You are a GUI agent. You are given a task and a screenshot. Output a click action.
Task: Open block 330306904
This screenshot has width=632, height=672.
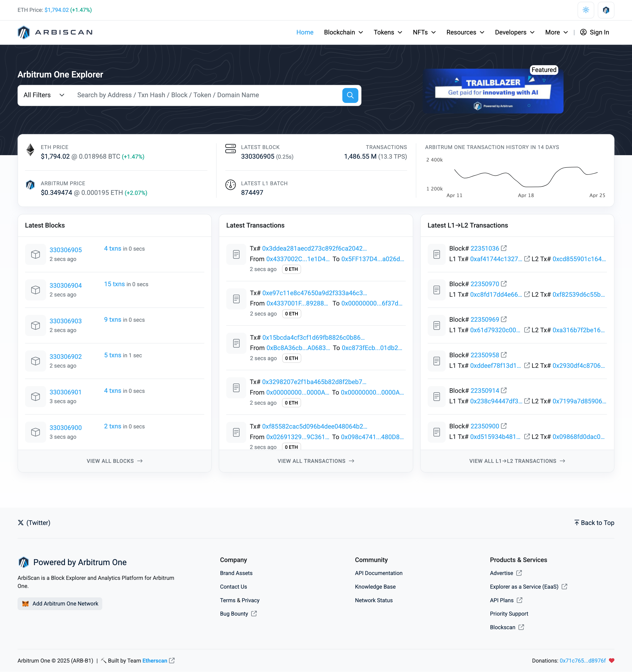[x=66, y=285]
